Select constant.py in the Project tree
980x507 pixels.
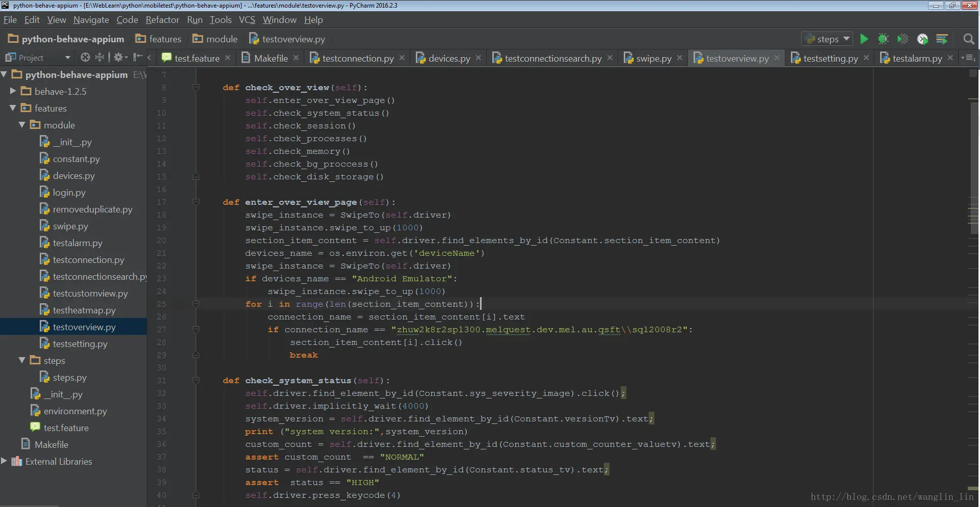point(76,159)
